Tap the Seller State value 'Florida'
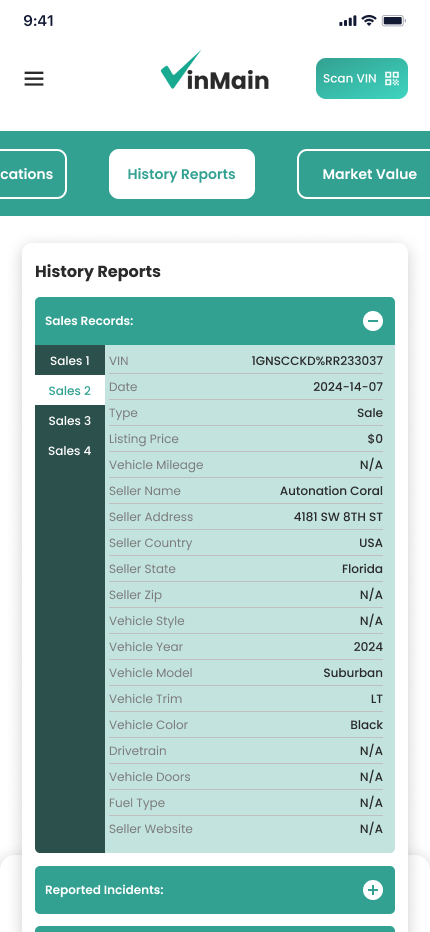 [362, 569]
